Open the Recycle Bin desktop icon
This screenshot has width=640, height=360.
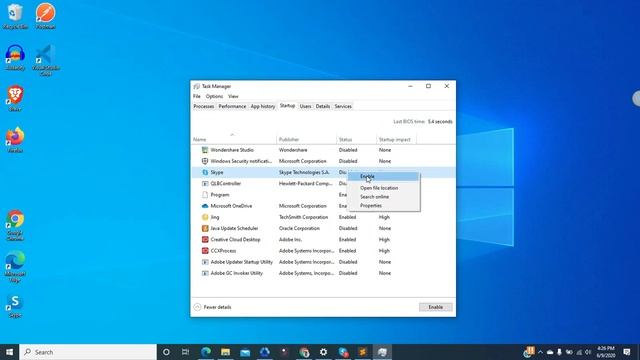click(x=16, y=16)
